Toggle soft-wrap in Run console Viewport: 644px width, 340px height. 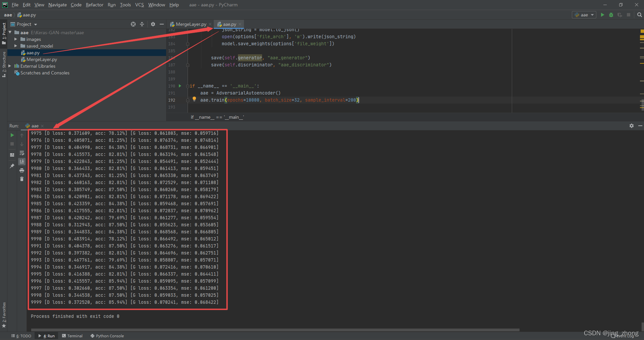22,153
